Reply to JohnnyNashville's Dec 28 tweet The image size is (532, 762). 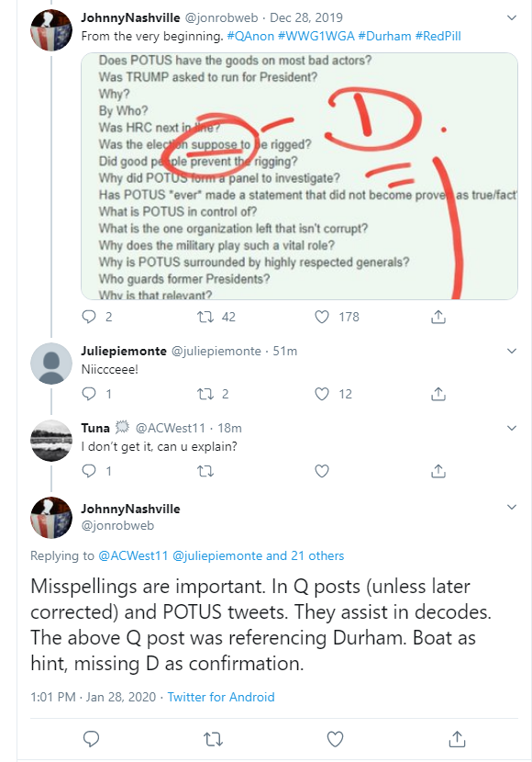tap(89, 317)
